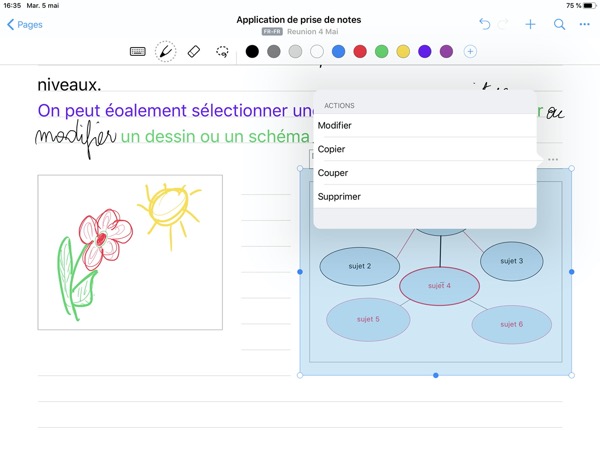Select the keyboard input tool

pos(138,51)
